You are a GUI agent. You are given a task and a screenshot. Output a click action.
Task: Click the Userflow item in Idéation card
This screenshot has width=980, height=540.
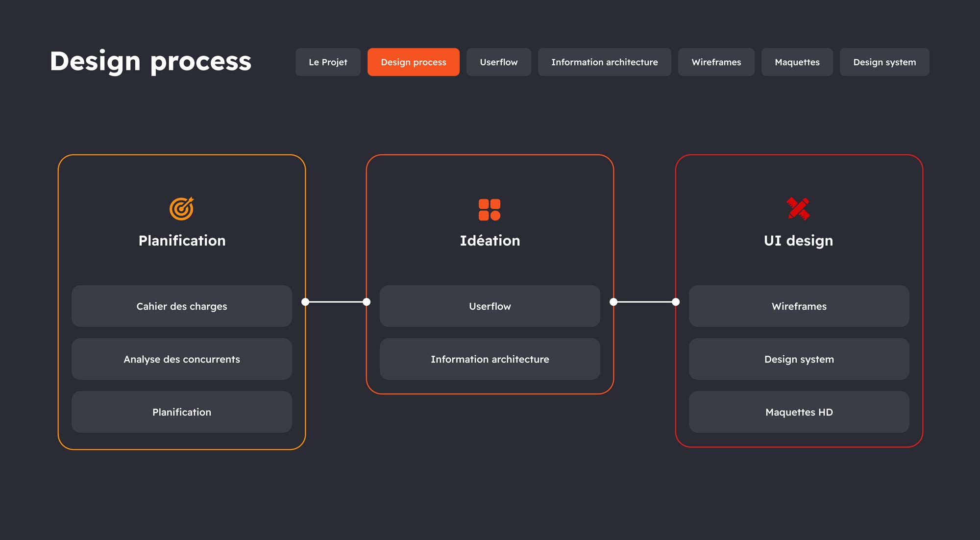[x=490, y=306]
